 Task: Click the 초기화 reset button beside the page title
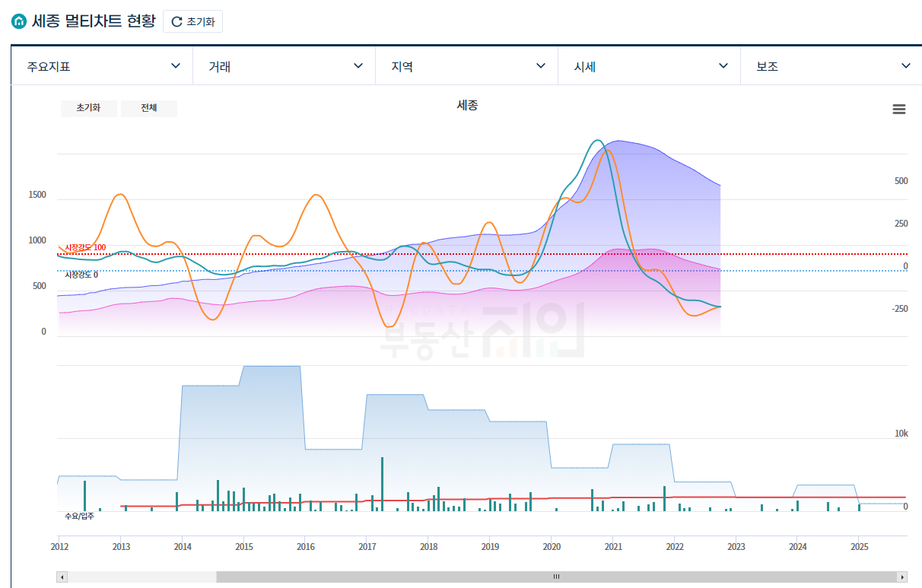tap(192, 21)
